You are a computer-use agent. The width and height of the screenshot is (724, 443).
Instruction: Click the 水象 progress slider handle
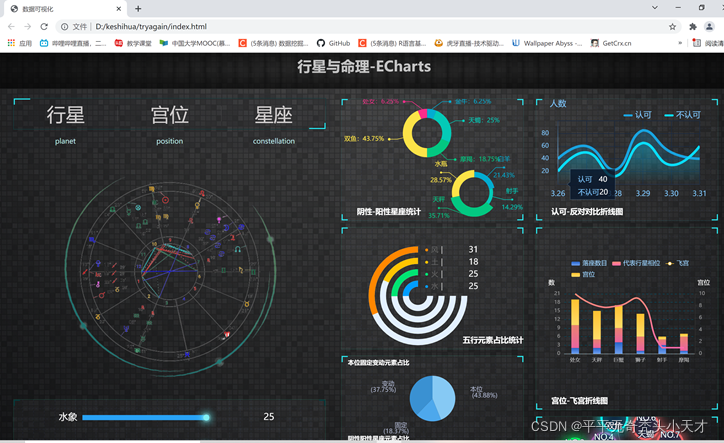pyautogui.click(x=206, y=417)
